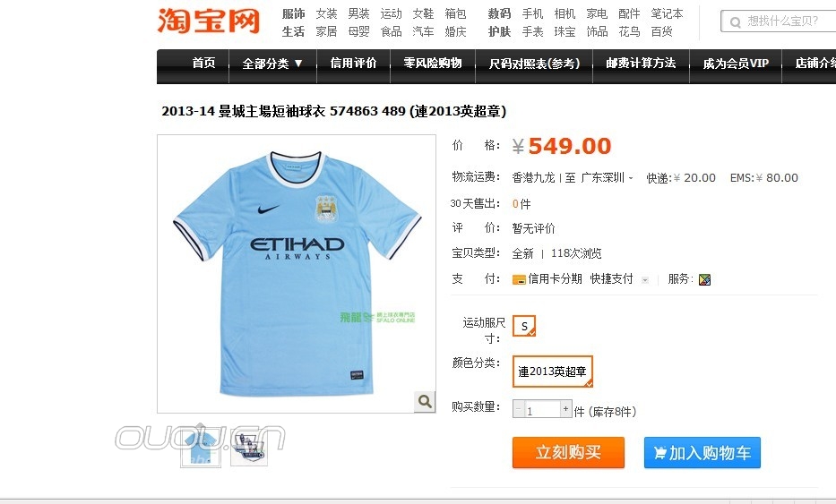Click the credit card installment icon
Viewport: 836px width, 504px height.
[x=519, y=279]
